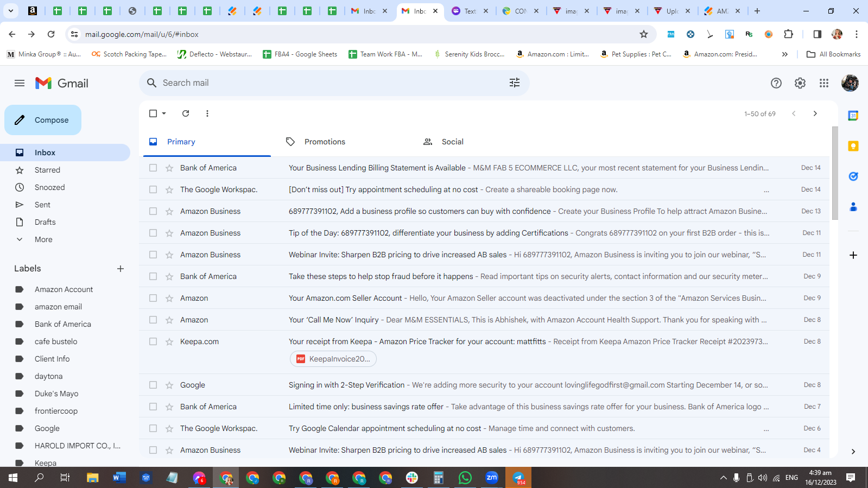Open Starred folder

[x=47, y=170]
